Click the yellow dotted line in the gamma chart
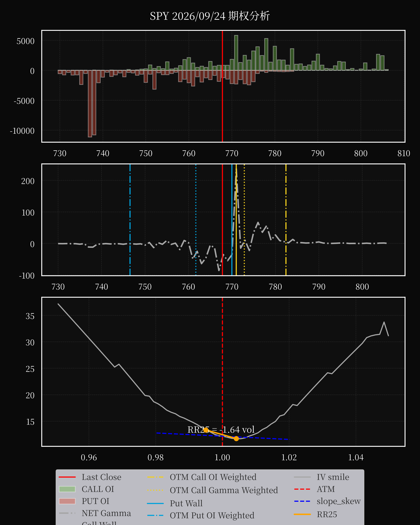This screenshot has height=525, width=420. tap(244, 220)
